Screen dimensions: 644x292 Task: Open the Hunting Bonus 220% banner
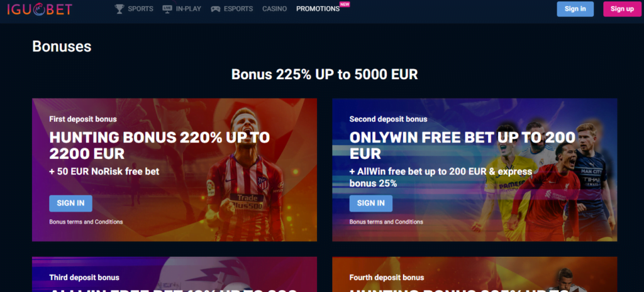click(x=175, y=170)
